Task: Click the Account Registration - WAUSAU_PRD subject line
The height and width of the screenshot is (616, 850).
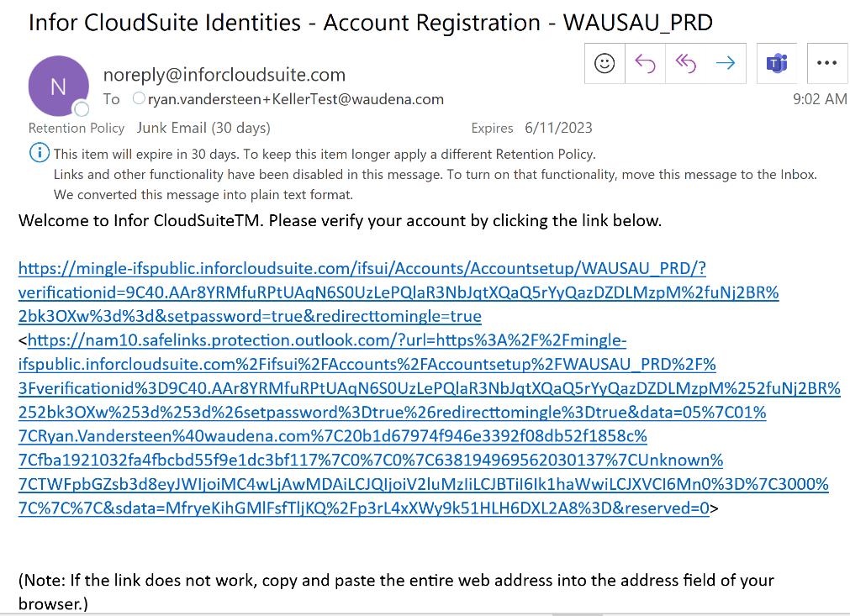Action: 370,23
